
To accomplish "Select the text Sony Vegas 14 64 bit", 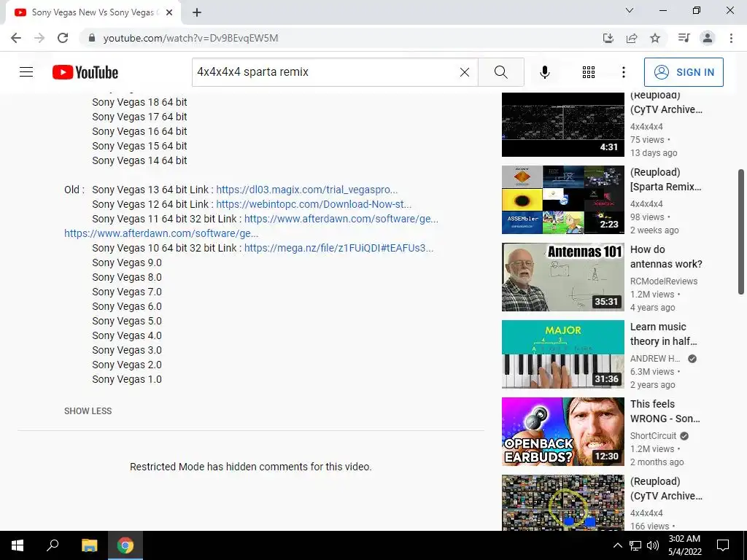I will pyautogui.click(x=139, y=160).
